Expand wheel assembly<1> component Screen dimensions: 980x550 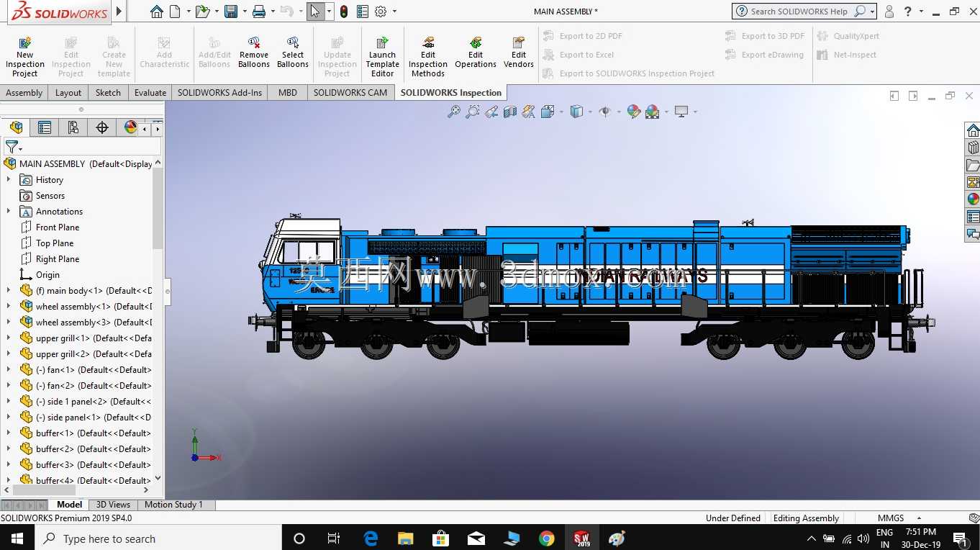pyautogui.click(x=9, y=307)
